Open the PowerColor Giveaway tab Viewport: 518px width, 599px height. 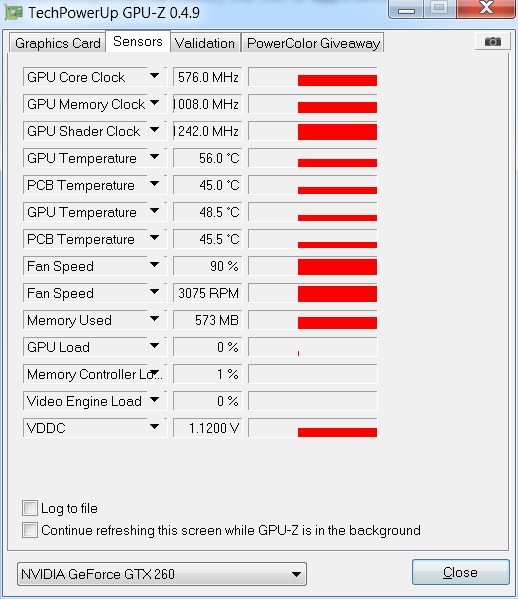pos(313,43)
